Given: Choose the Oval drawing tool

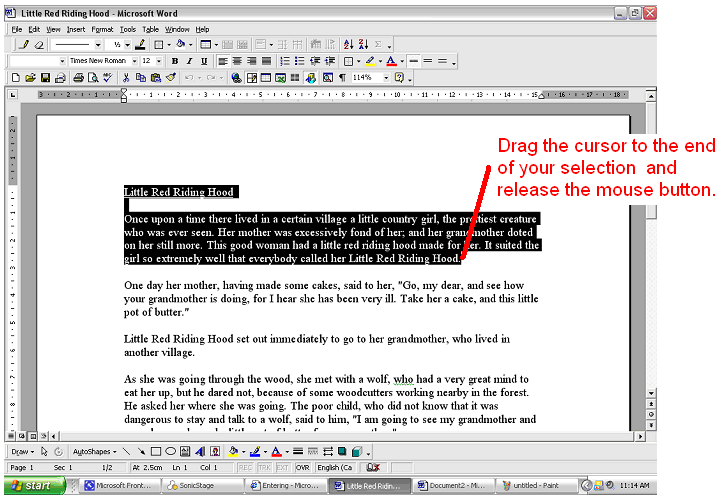Looking at the screenshot, I should (x=170, y=451).
